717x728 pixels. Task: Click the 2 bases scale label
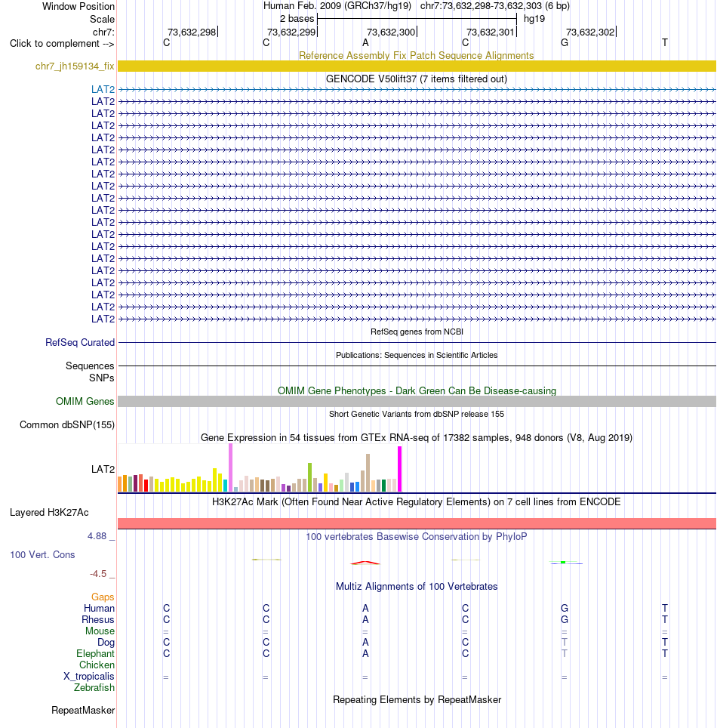pyautogui.click(x=297, y=19)
